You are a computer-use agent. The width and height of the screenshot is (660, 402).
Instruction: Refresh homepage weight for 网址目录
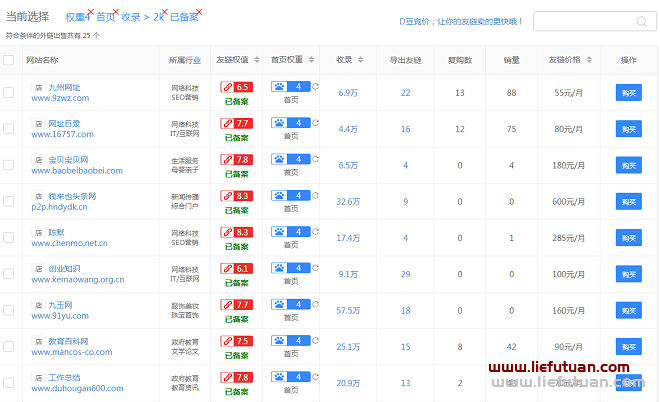(x=315, y=122)
